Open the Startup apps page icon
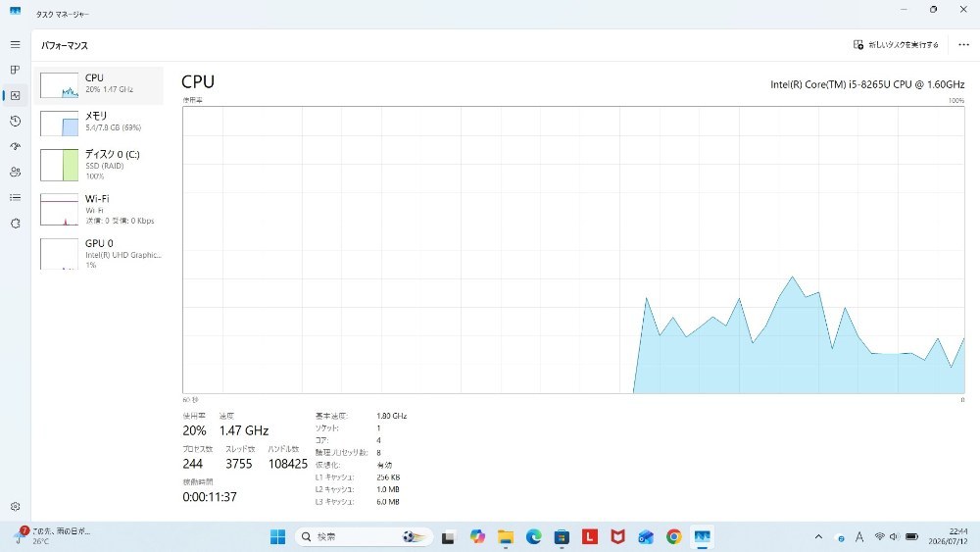Viewport: 980px width, 552px height. [15, 146]
